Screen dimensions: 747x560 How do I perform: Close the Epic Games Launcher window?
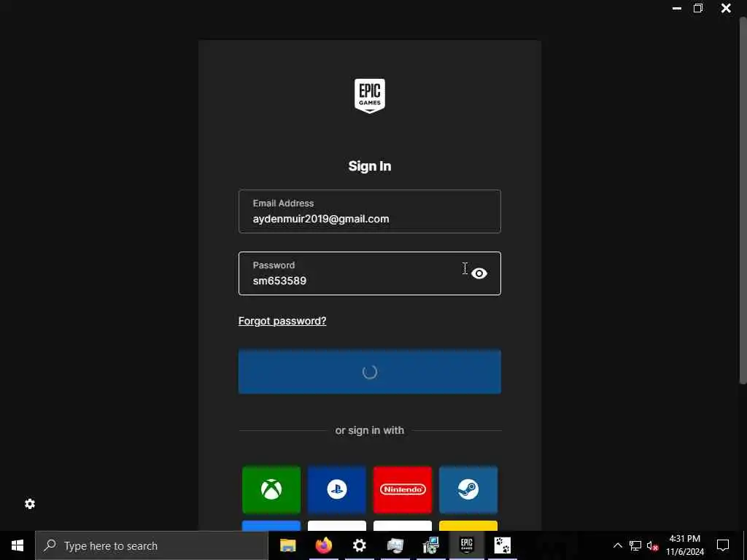(x=726, y=8)
